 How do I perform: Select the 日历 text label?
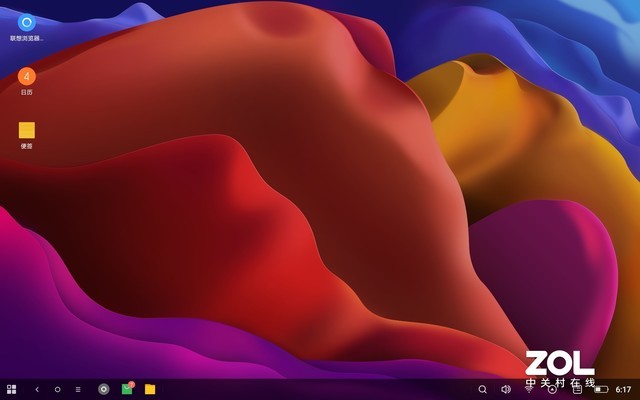coord(27,92)
